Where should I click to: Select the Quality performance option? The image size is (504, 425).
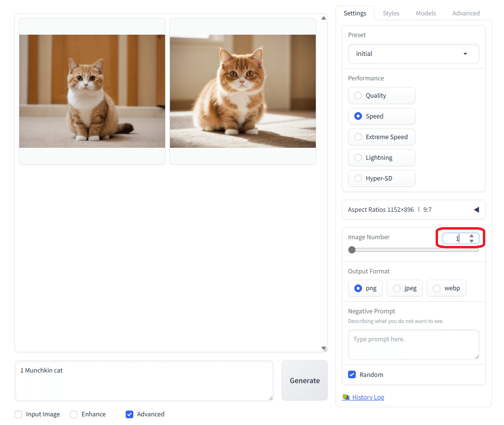coord(382,95)
